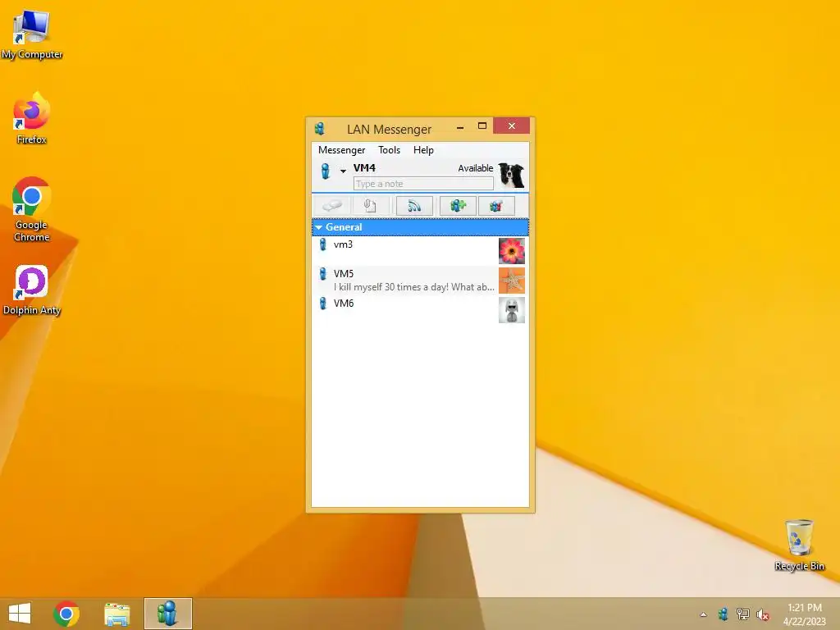The height and width of the screenshot is (630, 840).
Task: Click the send file paperclip icon
Action: pos(370,206)
